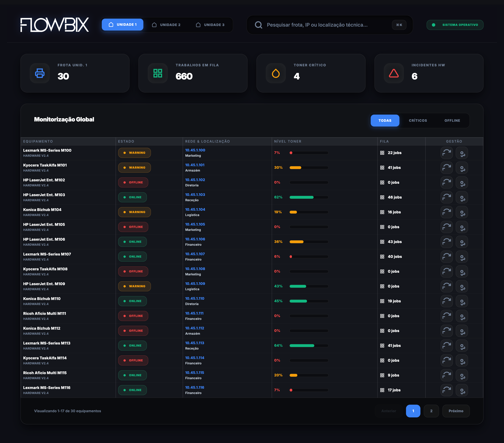Click restart icon for Kyocera TaskAlfa M101

point(447,167)
